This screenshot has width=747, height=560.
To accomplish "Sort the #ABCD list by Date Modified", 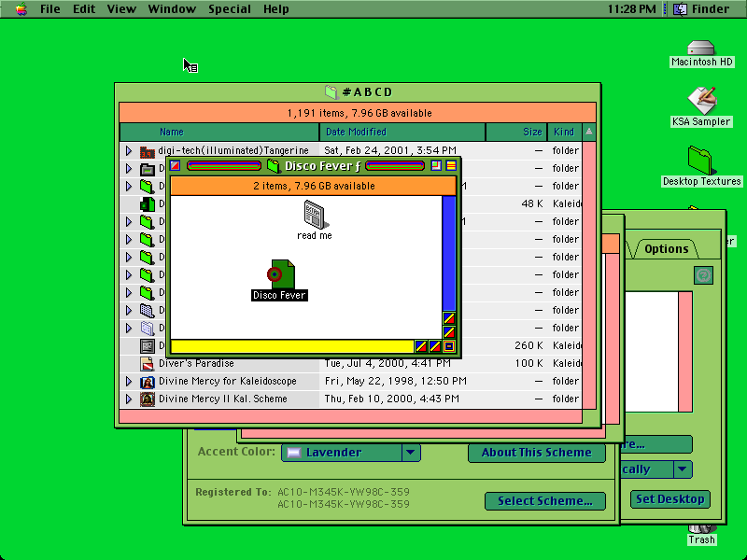I will click(x=402, y=132).
